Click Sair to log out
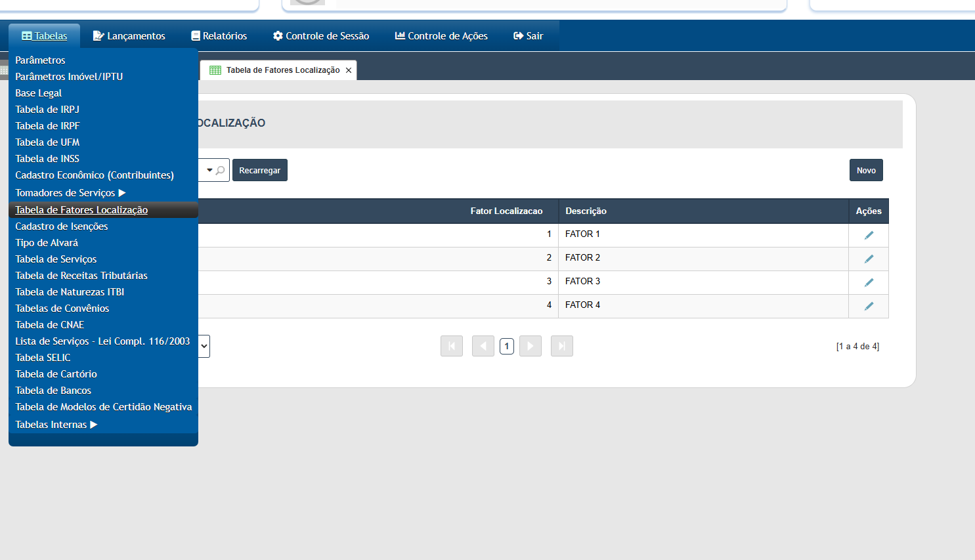This screenshot has height=560, width=975. [529, 36]
